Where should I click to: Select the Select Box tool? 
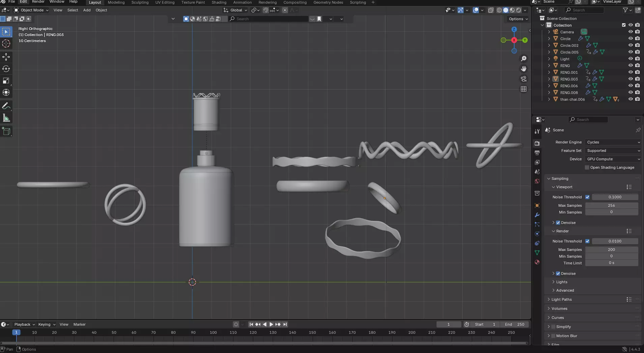click(6, 32)
